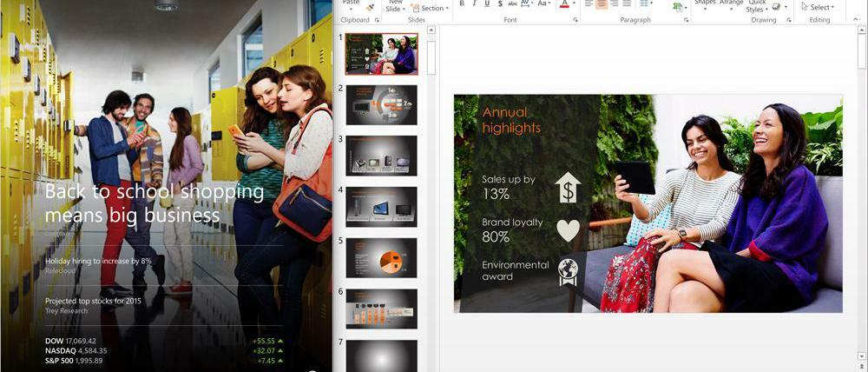The height and width of the screenshot is (372, 868).
Task: Align paragraph text right
Action: click(x=614, y=3)
